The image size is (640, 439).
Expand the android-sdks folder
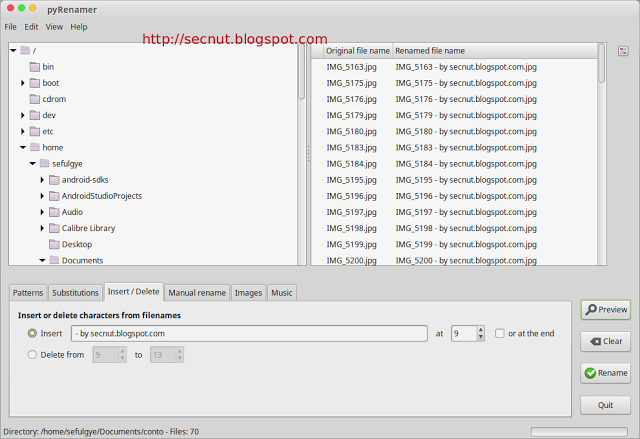[42, 180]
